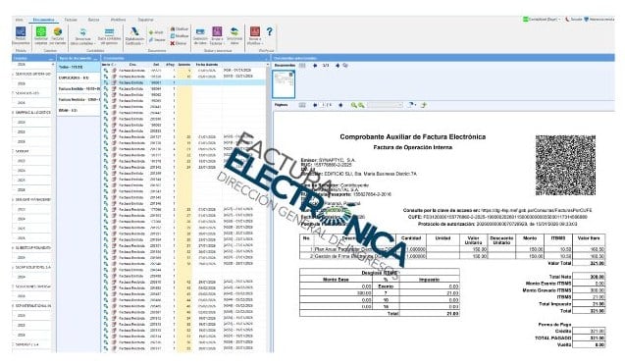
Task: Open the Digitalización Certificada tool
Action: pos(134,35)
